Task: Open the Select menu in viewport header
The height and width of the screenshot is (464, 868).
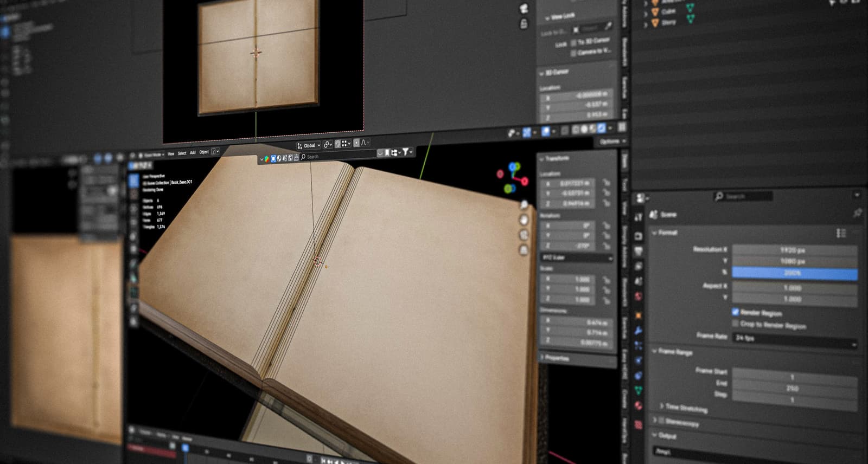Action: 182,153
